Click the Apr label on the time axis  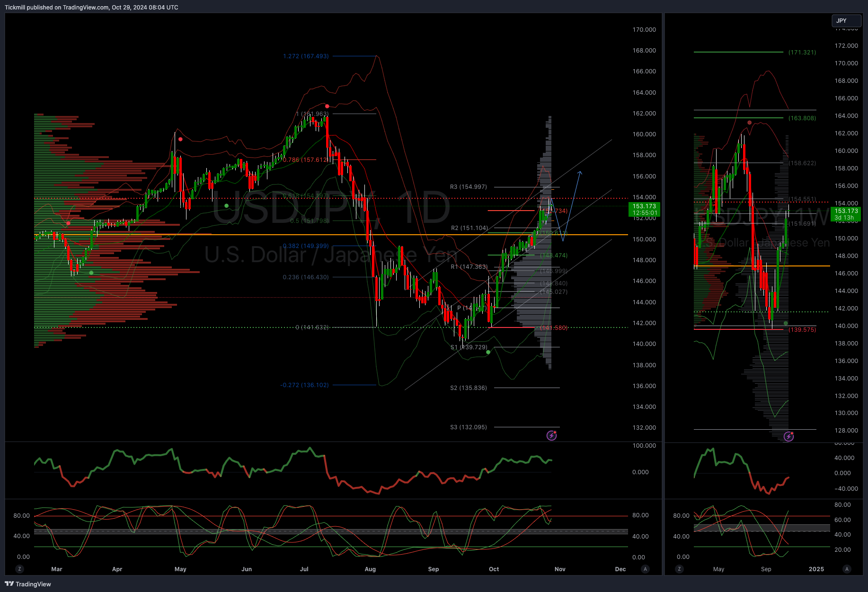(x=117, y=569)
